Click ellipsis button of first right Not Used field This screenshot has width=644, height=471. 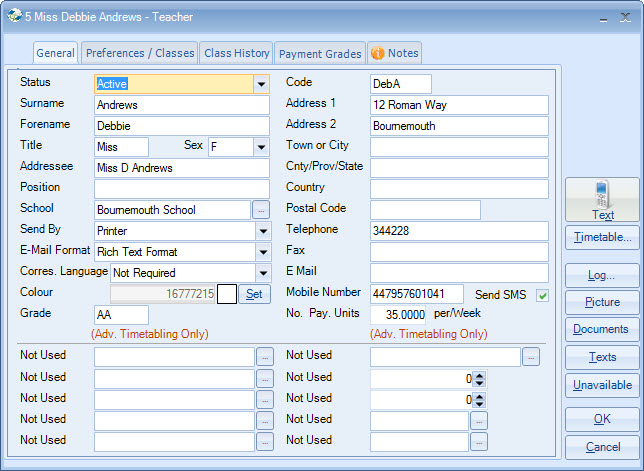tap(531, 357)
